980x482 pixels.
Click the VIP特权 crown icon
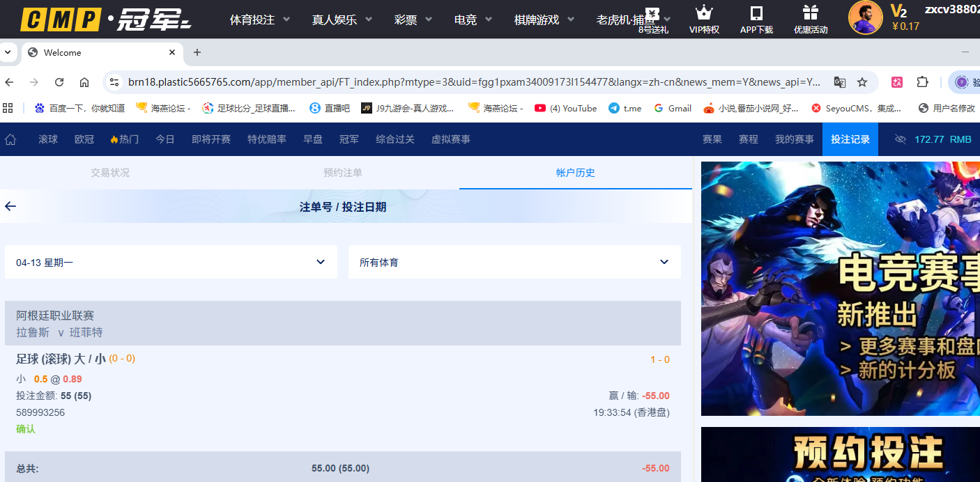point(704,13)
